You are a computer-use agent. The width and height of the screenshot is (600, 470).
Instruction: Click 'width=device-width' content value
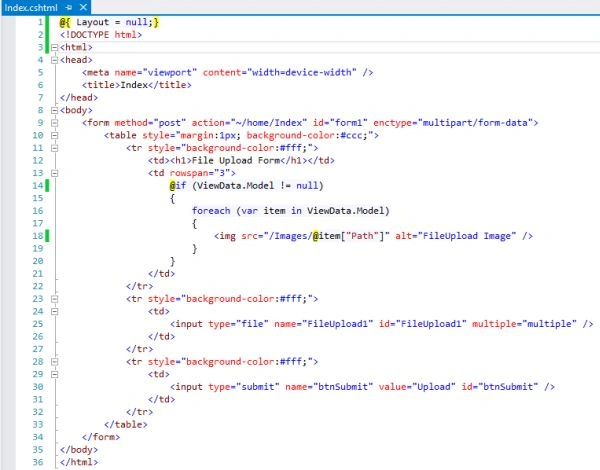(x=302, y=72)
